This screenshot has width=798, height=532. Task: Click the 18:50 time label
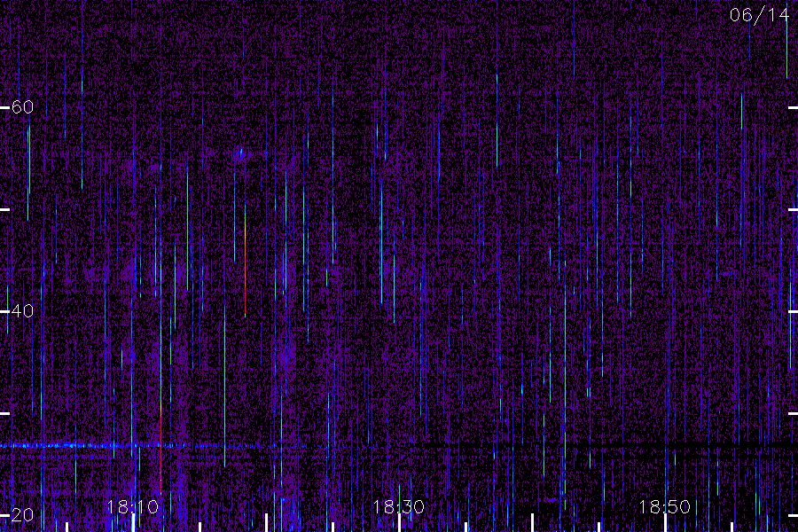[665, 507]
